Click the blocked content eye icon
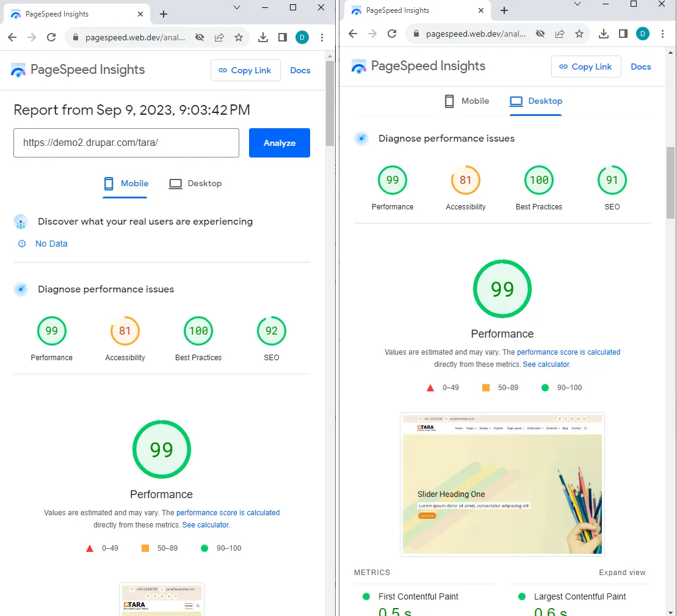This screenshot has height=616, width=677. [200, 37]
